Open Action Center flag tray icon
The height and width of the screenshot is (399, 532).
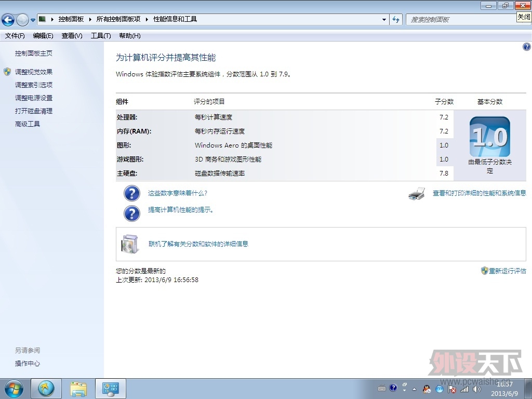452,389
